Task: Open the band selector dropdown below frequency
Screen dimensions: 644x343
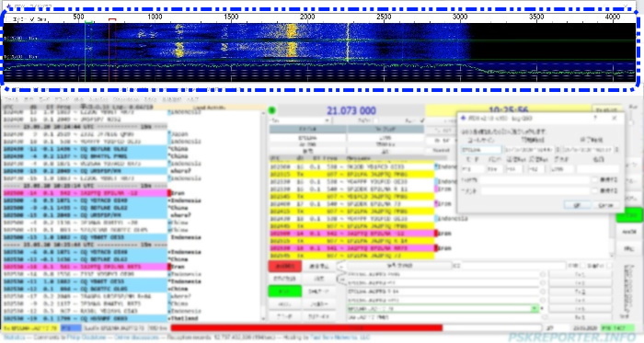Action: tap(300, 120)
